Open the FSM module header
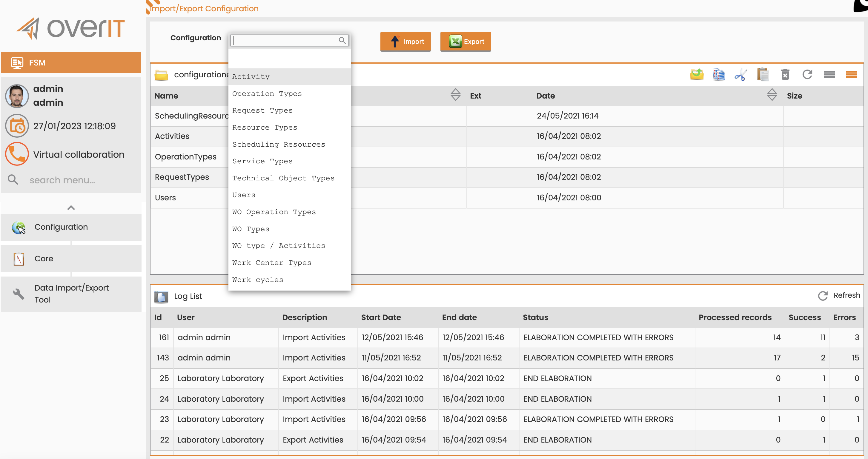The width and height of the screenshot is (868, 459). (x=71, y=62)
